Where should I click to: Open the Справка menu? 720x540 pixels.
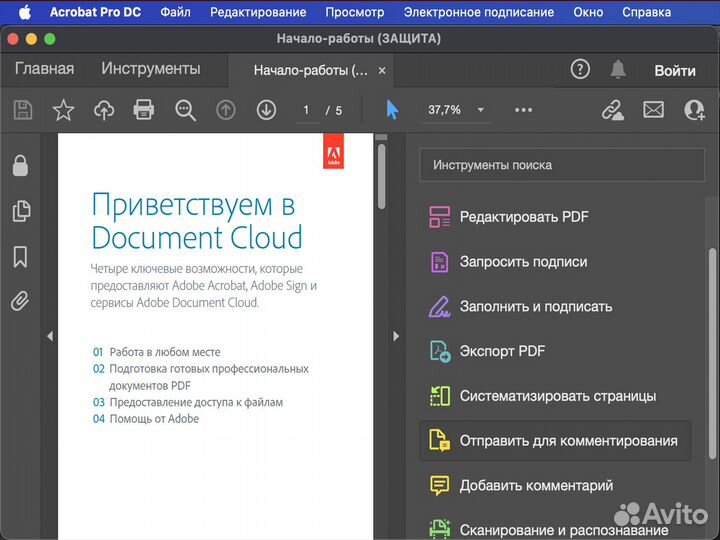click(647, 12)
